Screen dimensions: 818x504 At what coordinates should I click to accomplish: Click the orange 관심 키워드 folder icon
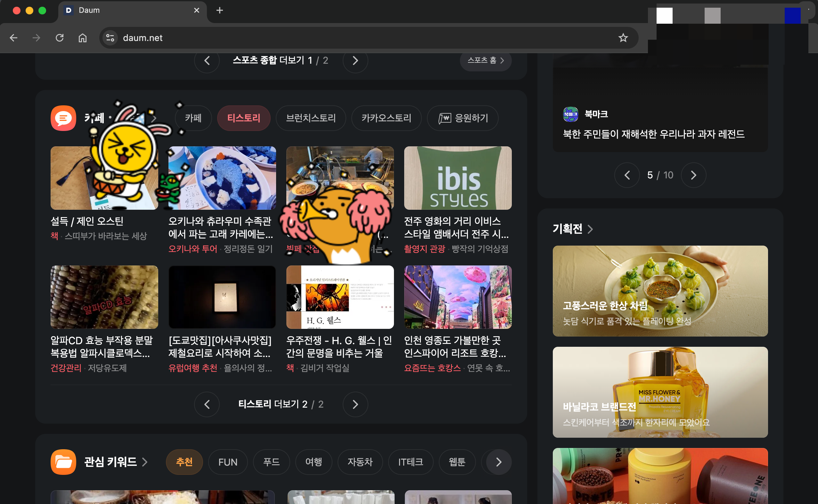[x=63, y=462]
